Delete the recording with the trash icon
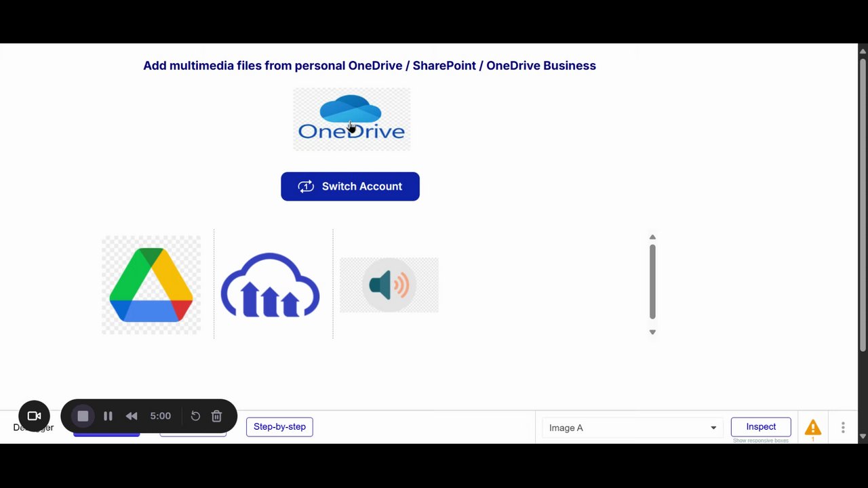868x488 pixels. coord(216,416)
